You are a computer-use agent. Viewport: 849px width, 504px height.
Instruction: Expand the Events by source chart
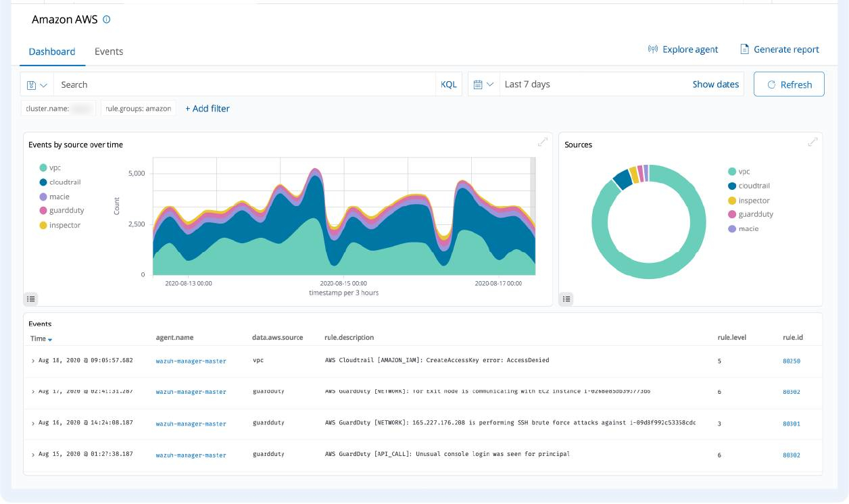(543, 142)
